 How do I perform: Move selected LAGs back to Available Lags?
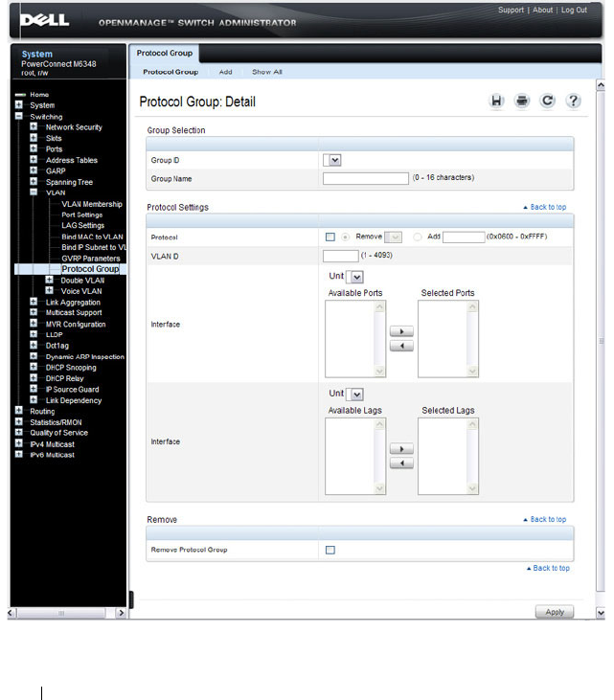401,463
